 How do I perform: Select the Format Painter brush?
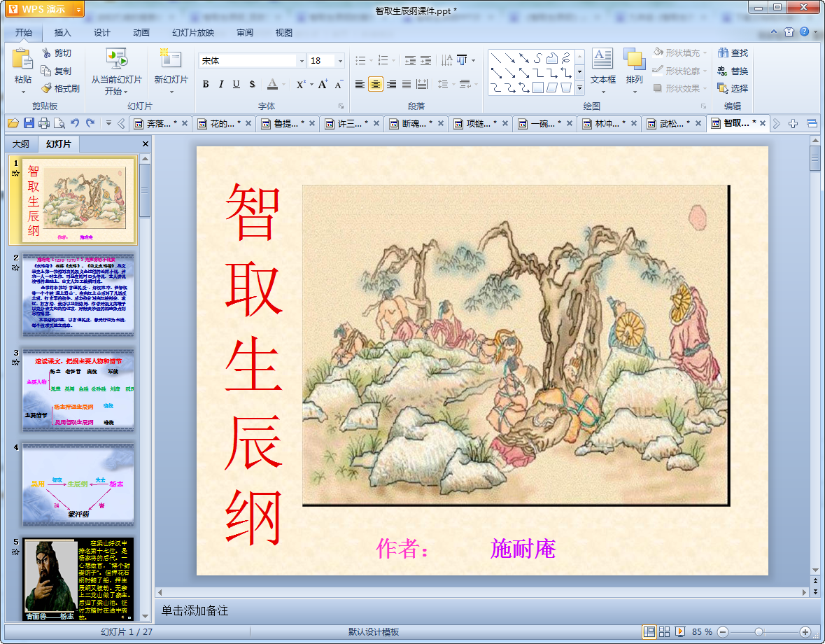(x=46, y=88)
